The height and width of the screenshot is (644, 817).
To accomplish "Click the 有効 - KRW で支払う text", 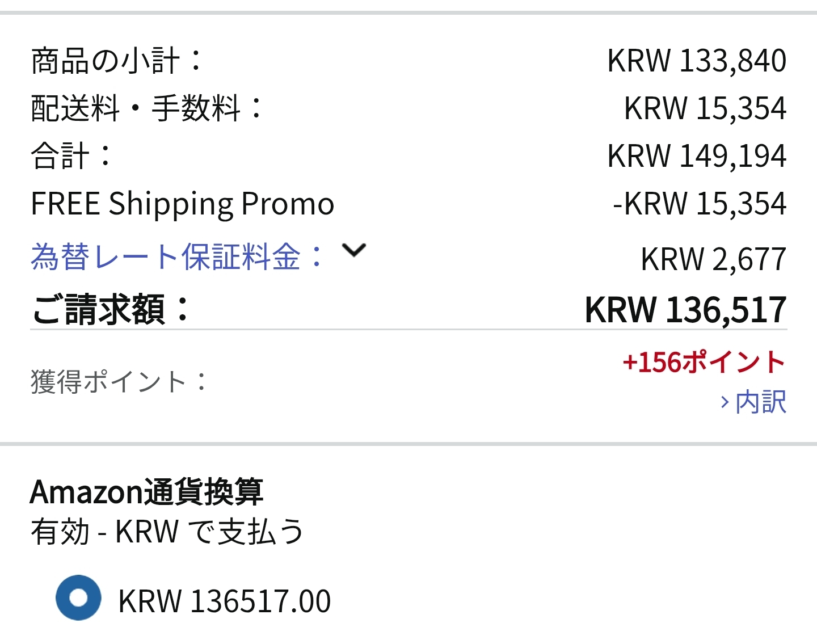I will point(167,532).
